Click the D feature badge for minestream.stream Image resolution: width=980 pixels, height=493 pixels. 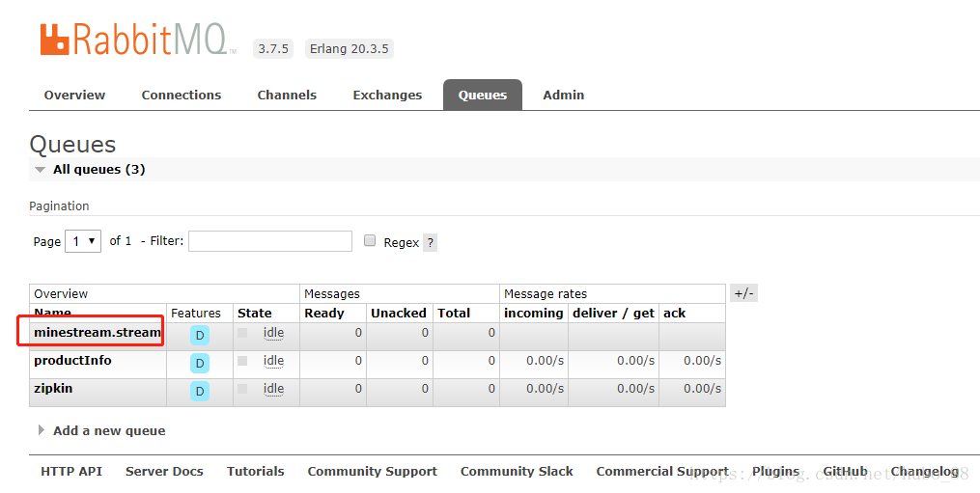(x=200, y=336)
